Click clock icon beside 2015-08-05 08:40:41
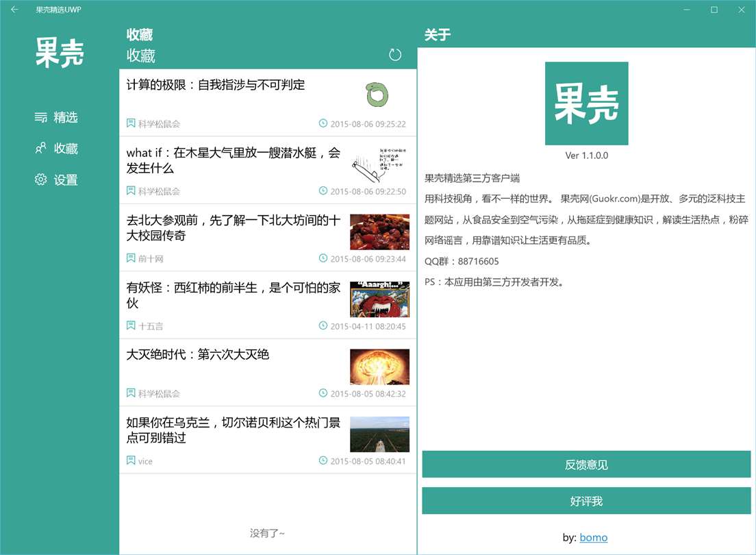Image resolution: width=756 pixels, height=555 pixels. (x=323, y=460)
